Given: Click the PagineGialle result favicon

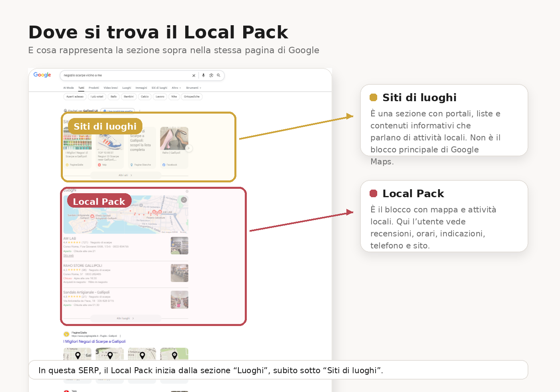Looking at the screenshot, I should 66,334.
